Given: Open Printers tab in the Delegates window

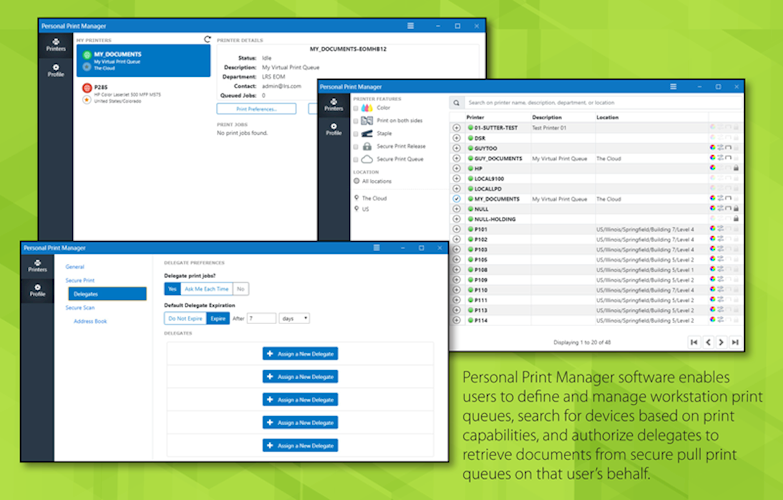Looking at the screenshot, I should pyautogui.click(x=37, y=266).
